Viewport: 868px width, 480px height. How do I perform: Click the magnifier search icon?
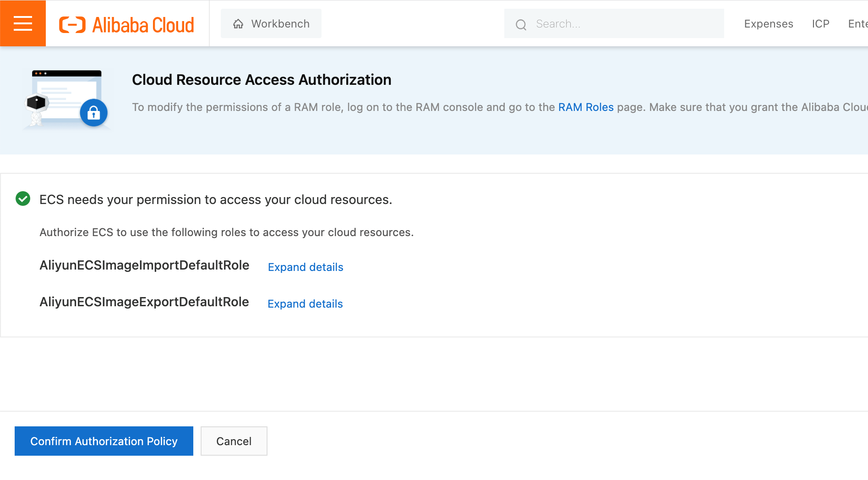click(521, 24)
